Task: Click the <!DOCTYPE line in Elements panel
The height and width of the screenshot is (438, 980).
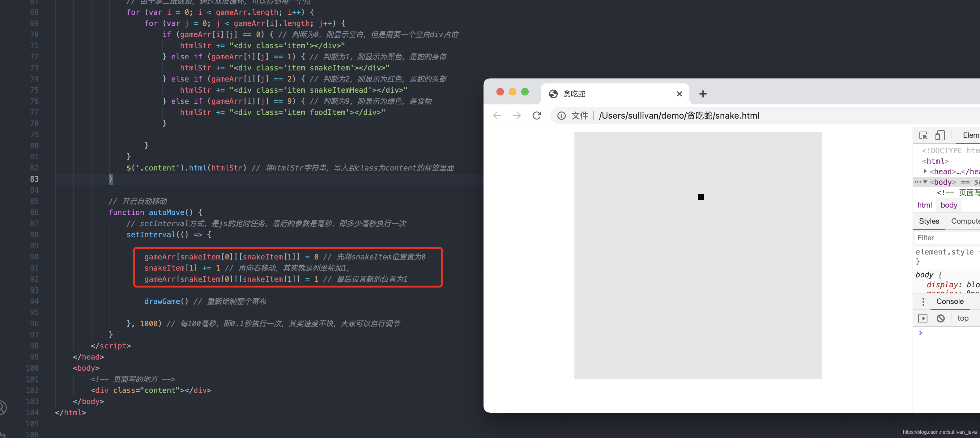Action: pos(950,150)
